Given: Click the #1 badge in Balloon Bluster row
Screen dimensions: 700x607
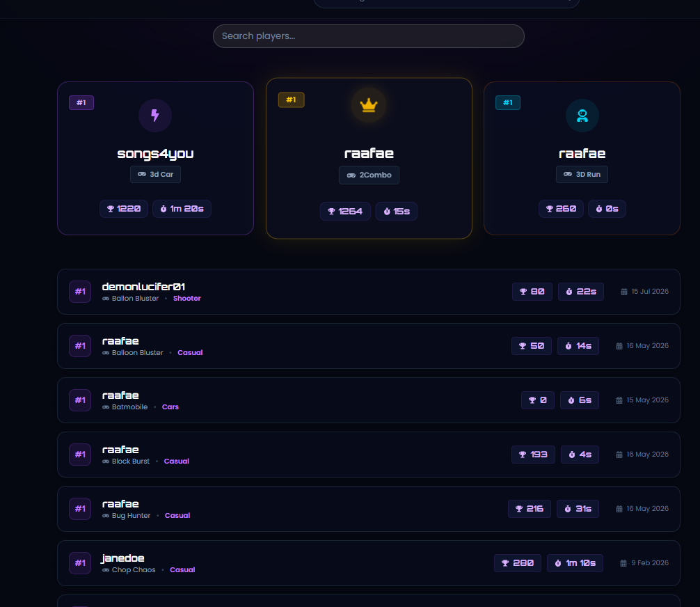Looking at the screenshot, I should click(80, 346).
